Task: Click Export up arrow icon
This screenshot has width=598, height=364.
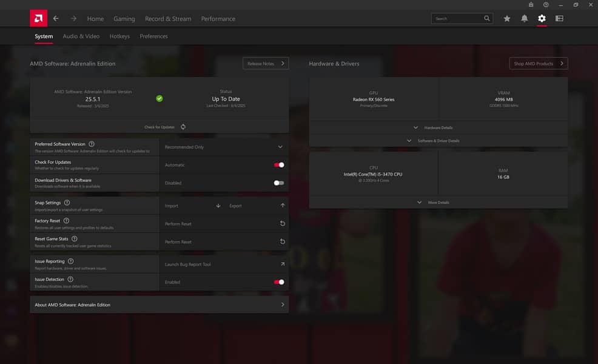Action: click(283, 205)
